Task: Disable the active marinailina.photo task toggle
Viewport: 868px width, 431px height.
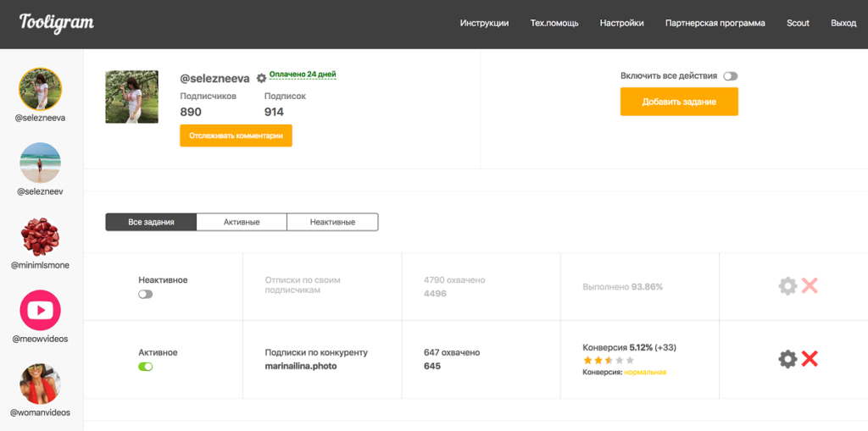Action: click(146, 367)
